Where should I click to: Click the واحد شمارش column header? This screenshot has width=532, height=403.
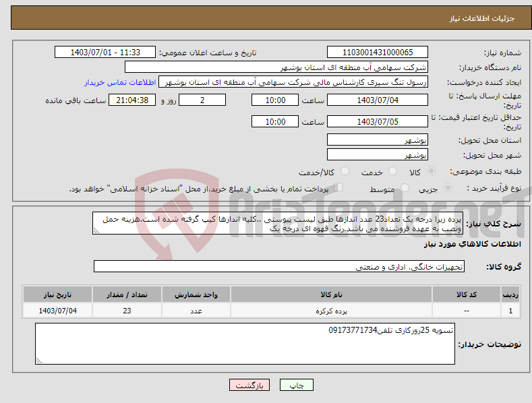[196, 294]
